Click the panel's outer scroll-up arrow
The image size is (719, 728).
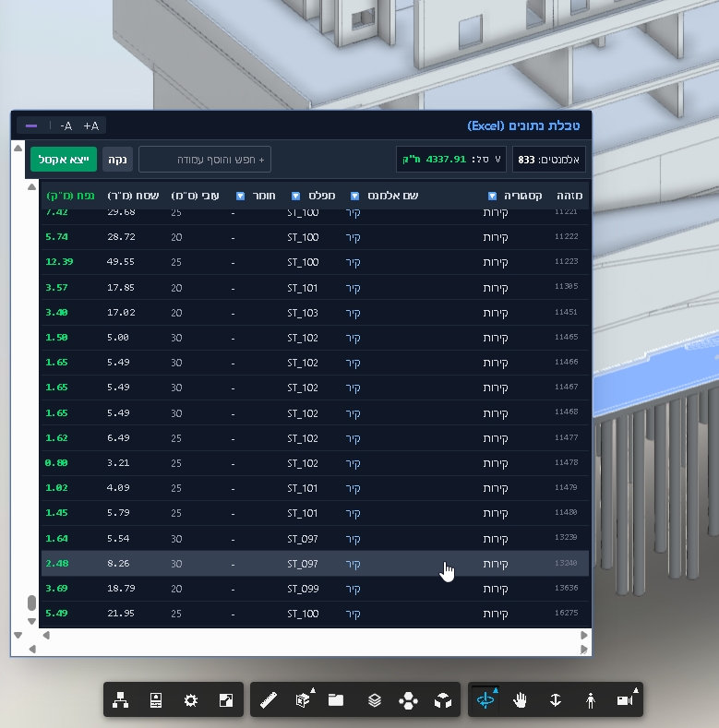(x=18, y=149)
